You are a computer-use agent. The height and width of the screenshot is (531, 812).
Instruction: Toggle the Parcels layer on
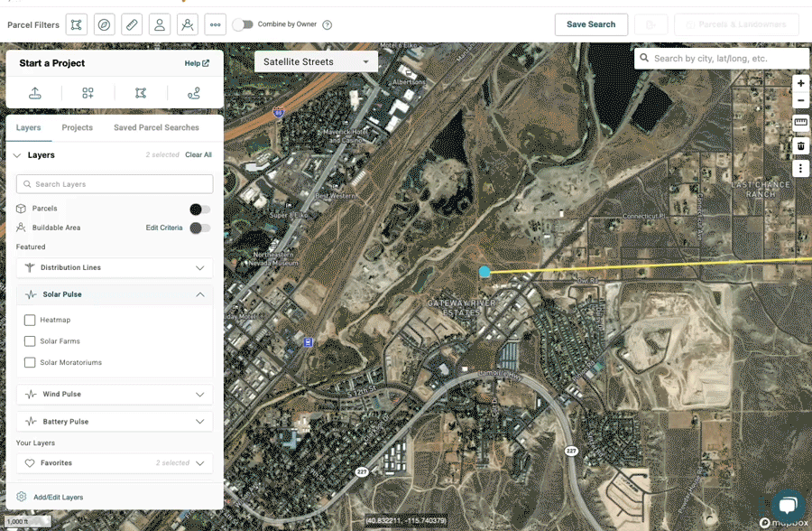(200, 208)
